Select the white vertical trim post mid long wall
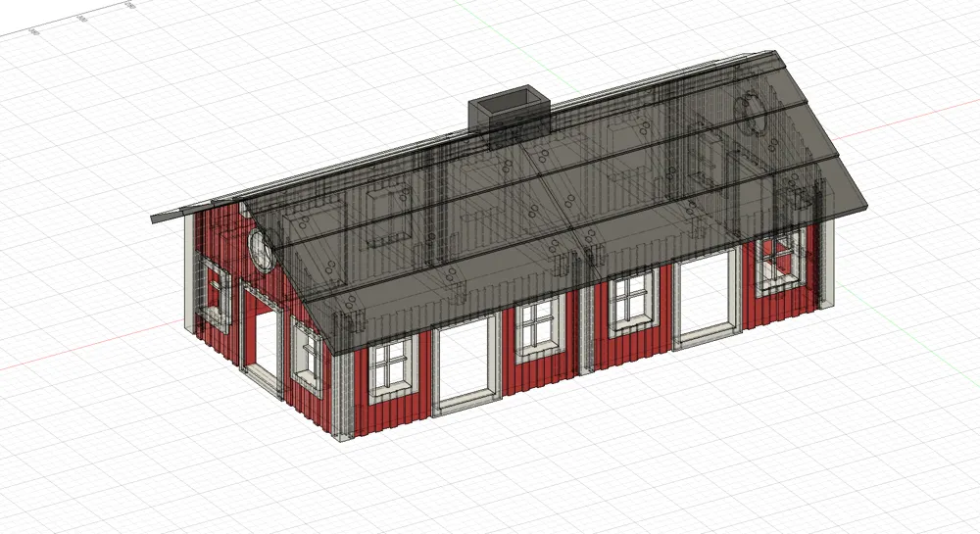 tap(586, 331)
